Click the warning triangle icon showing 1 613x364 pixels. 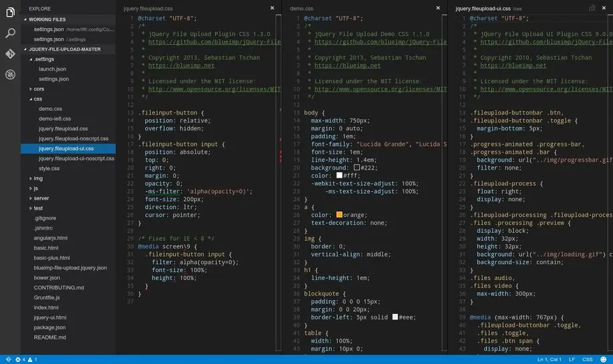point(33,359)
